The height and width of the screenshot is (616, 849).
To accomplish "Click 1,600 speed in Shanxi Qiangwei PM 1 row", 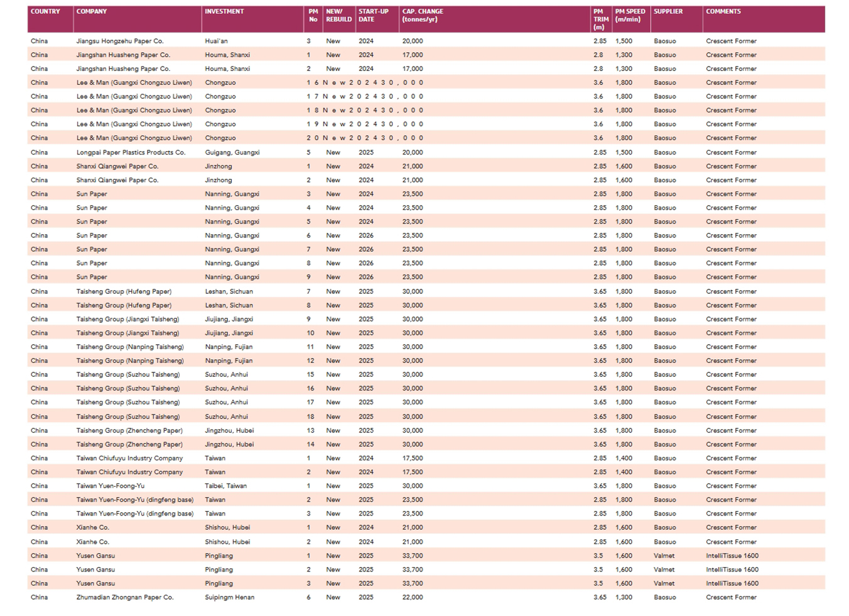I will [624, 166].
